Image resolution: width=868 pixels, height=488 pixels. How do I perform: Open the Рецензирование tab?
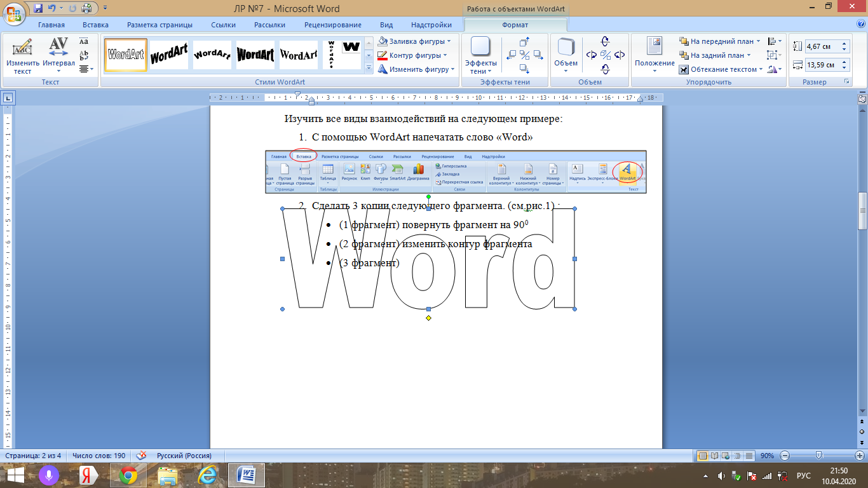tap(333, 25)
